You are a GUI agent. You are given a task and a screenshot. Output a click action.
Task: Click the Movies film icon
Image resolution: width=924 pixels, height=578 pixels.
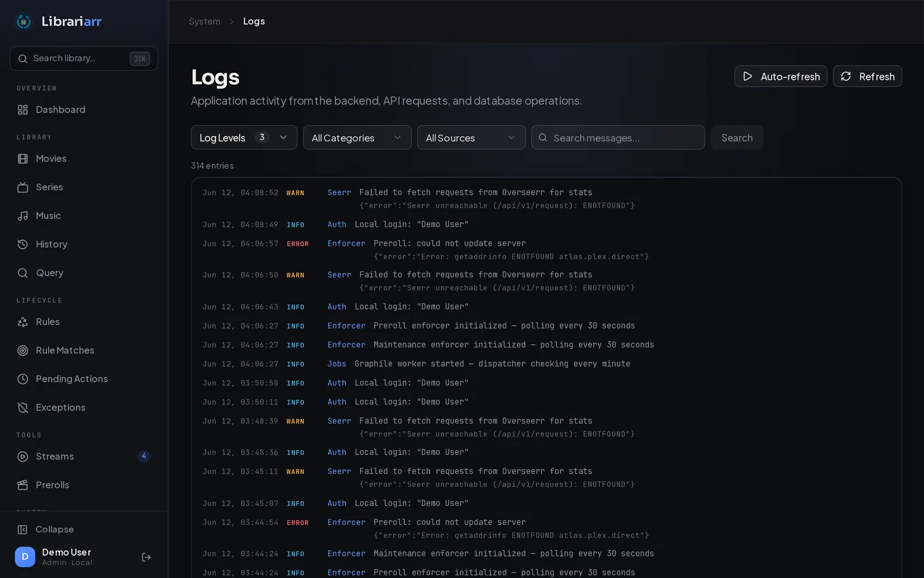coord(22,158)
